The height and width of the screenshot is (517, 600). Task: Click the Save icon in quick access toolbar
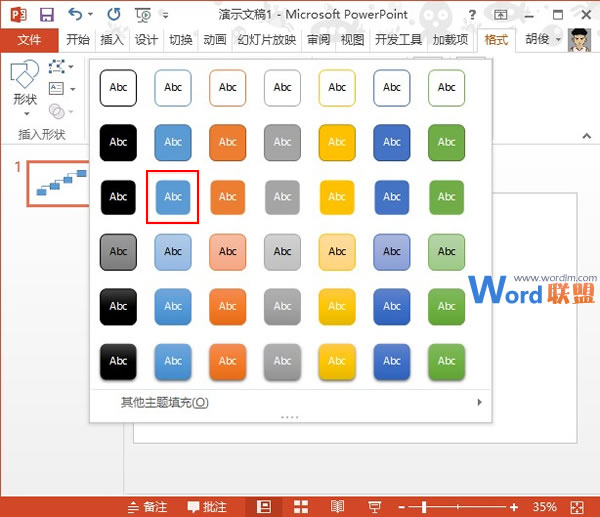47,15
